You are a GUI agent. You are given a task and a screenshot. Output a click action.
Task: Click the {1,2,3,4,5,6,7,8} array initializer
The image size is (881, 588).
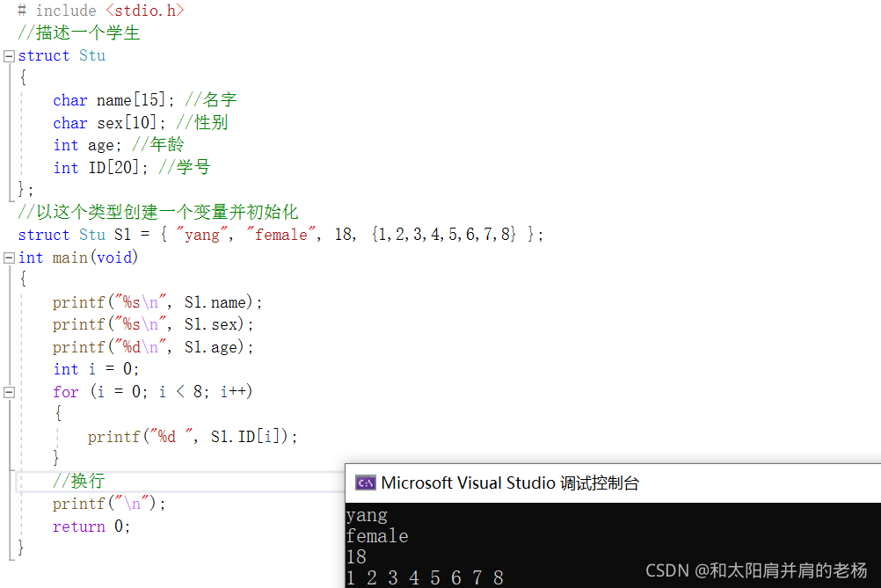click(x=443, y=234)
